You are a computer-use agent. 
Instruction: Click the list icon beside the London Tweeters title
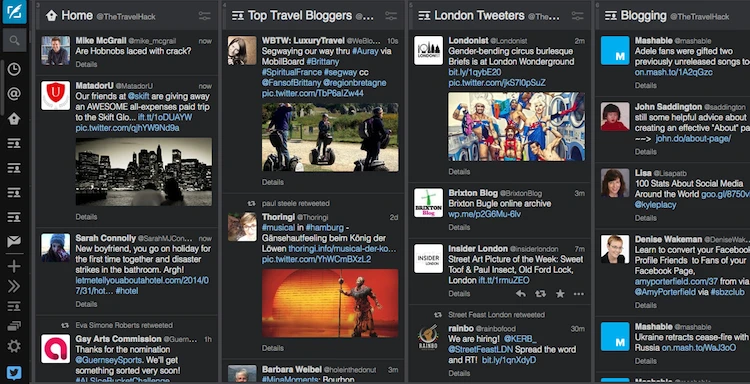(x=424, y=16)
